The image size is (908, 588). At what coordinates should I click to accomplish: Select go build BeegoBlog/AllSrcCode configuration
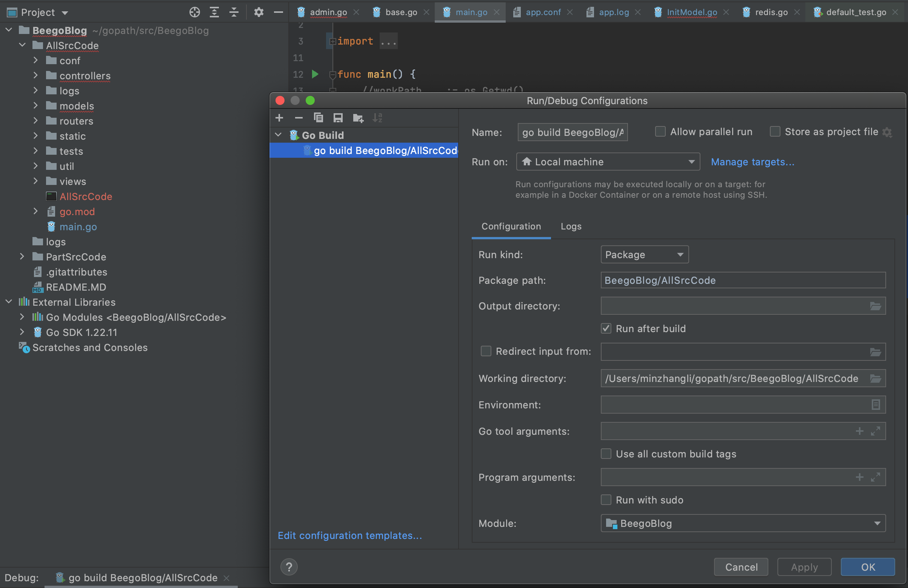point(364,150)
